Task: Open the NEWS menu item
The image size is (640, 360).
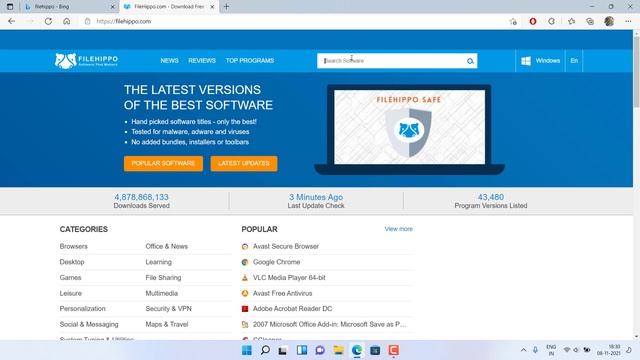Action: click(x=169, y=60)
